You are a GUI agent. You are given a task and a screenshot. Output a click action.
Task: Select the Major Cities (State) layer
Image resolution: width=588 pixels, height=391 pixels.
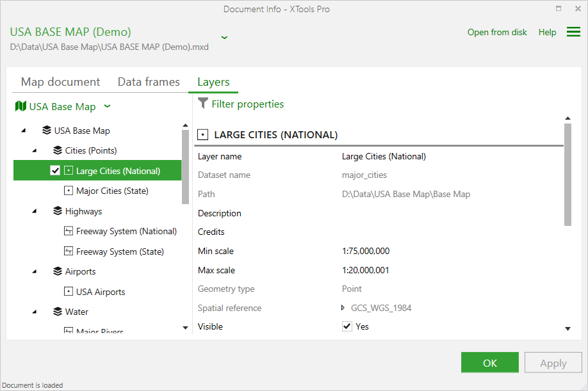tap(112, 191)
